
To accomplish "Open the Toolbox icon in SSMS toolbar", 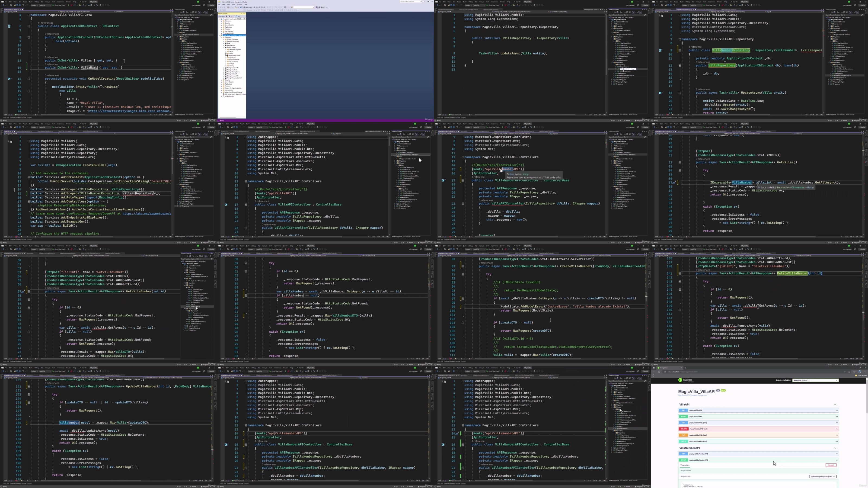I will tap(322, 7).
